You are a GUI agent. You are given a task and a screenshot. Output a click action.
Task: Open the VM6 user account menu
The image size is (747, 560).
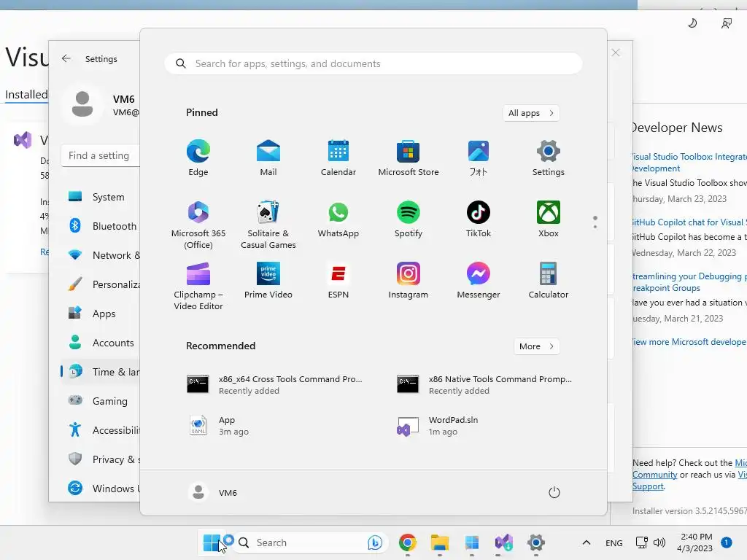point(213,492)
